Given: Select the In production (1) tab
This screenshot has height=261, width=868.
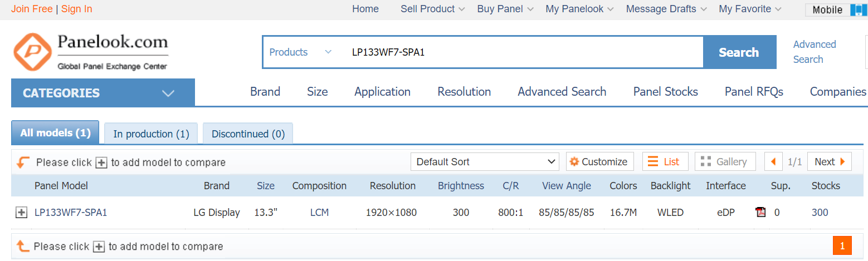Looking at the screenshot, I should pos(151,134).
